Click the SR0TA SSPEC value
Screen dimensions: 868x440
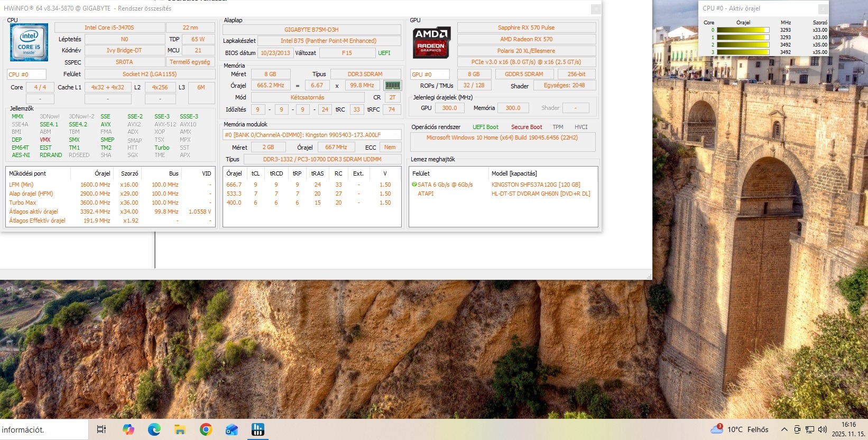[124, 62]
